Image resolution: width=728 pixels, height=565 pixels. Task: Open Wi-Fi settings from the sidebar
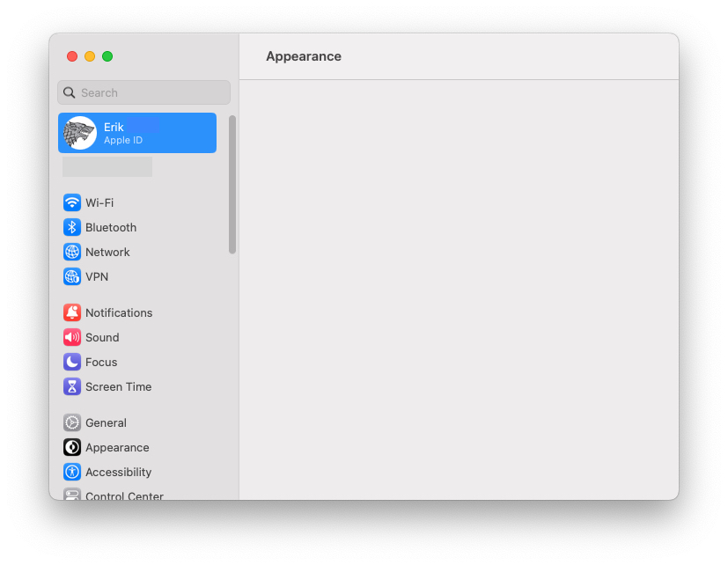[97, 202]
